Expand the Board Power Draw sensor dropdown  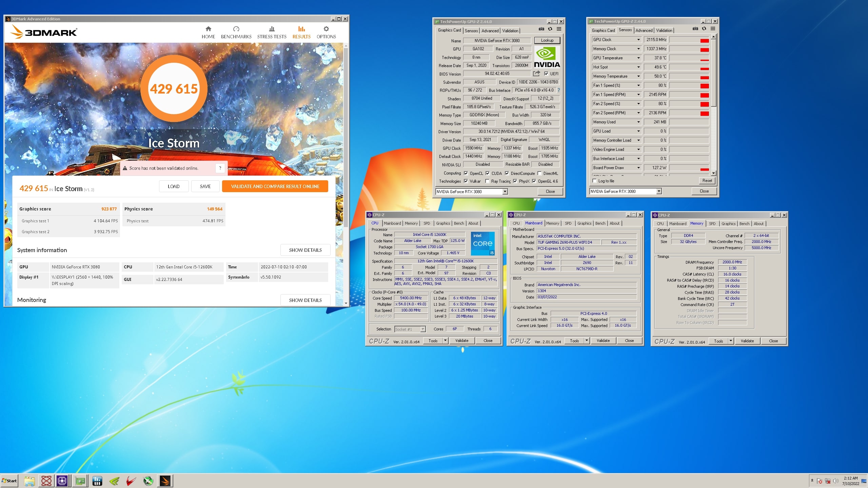pos(638,168)
